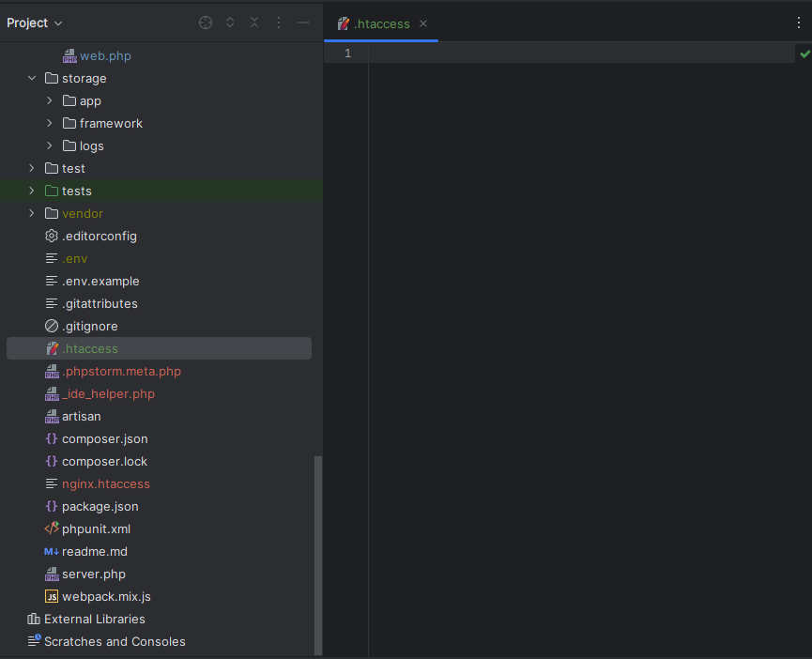Open the Project view dropdown
Screen dimensions: 812x659
pyautogui.click(x=34, y=23)
